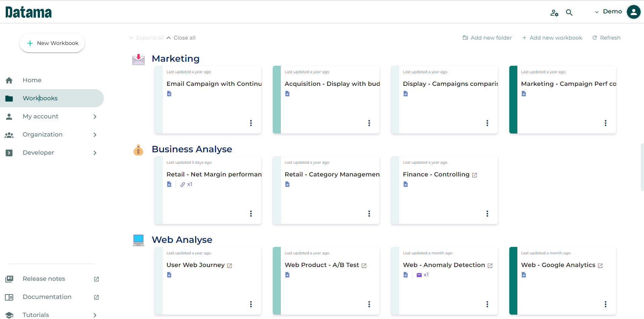
Task: Open Tutorials menu item
Action: click(x=36, y=315)
